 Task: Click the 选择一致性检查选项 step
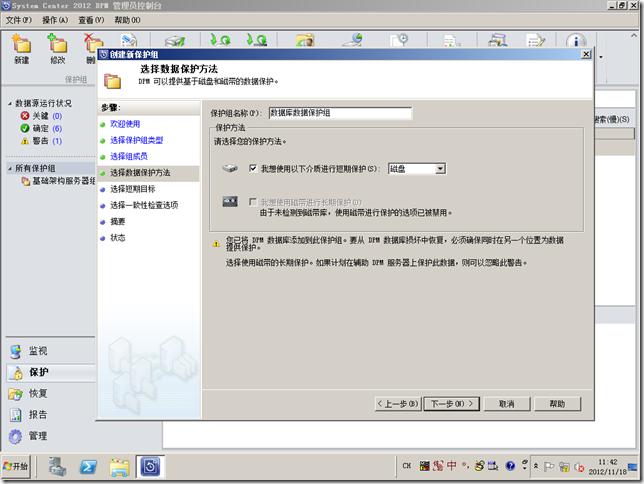pos(144,205)
